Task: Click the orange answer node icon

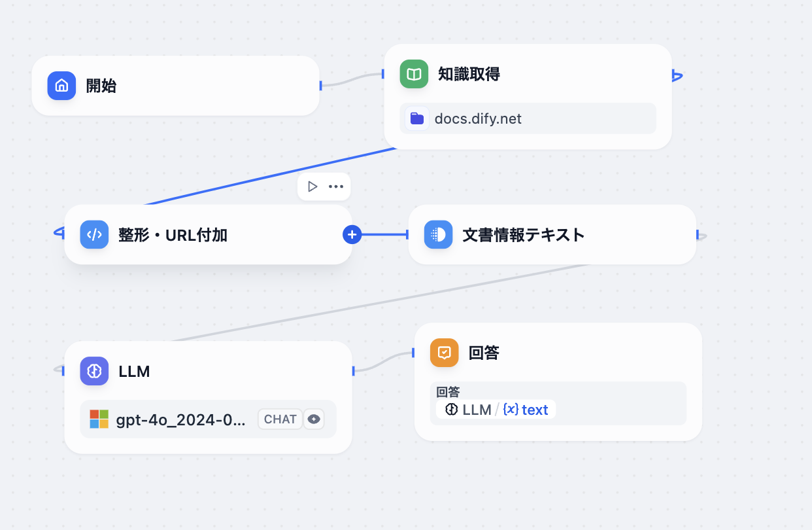Action: point(444,353)
